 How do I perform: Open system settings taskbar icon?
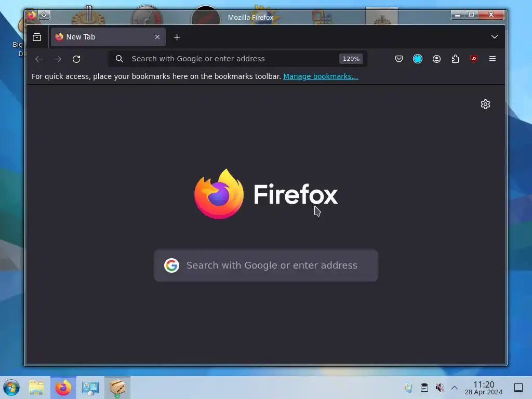90,388
